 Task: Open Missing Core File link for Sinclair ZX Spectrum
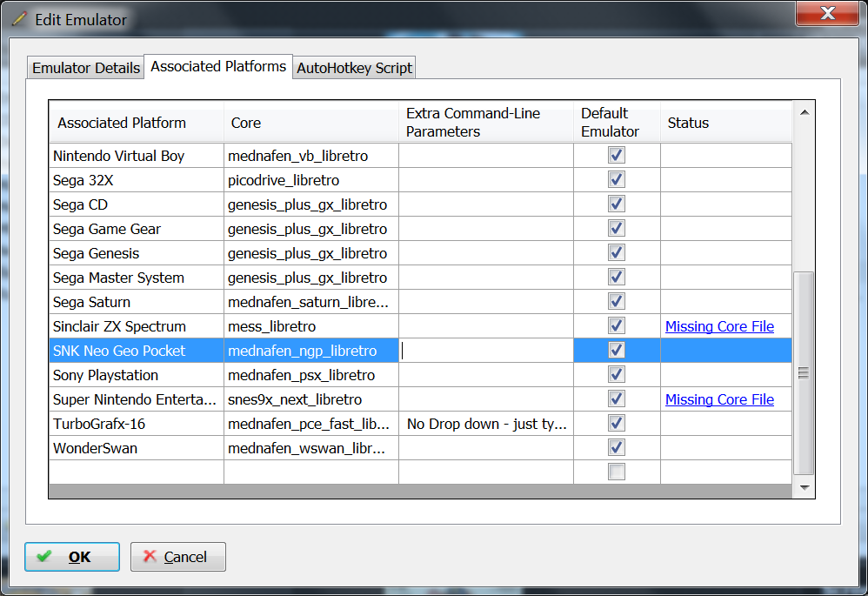719,326
